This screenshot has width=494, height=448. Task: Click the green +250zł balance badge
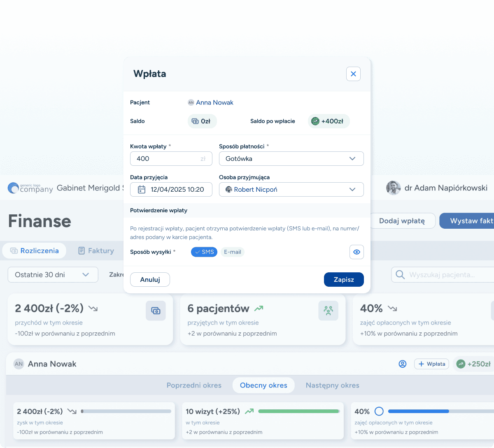point(473,364)
